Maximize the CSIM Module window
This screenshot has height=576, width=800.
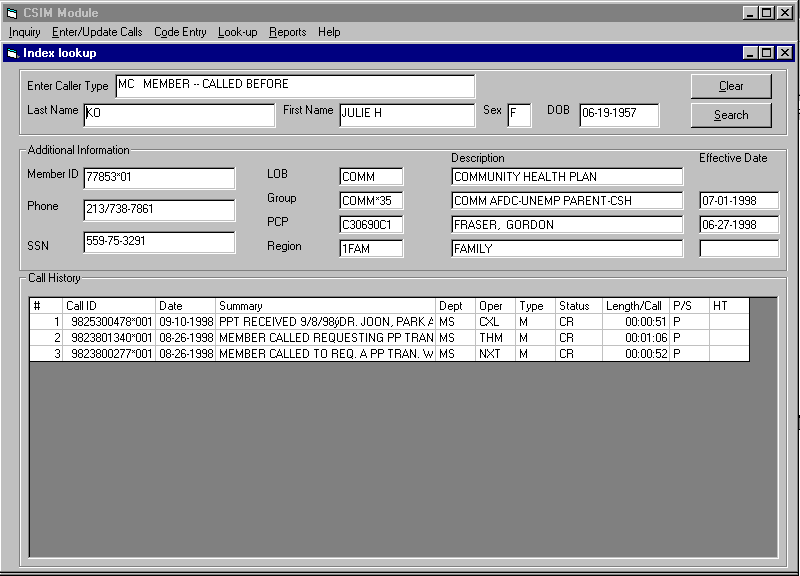click(x=766, y=13)
